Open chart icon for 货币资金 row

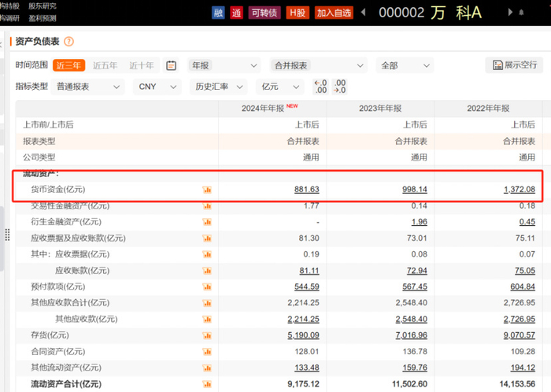coord(207,190)
